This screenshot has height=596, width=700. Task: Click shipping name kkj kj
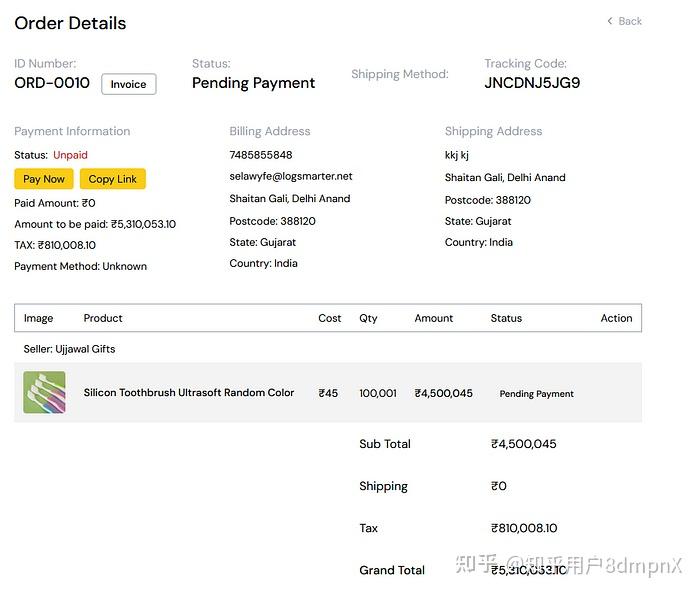coord(457,155)
